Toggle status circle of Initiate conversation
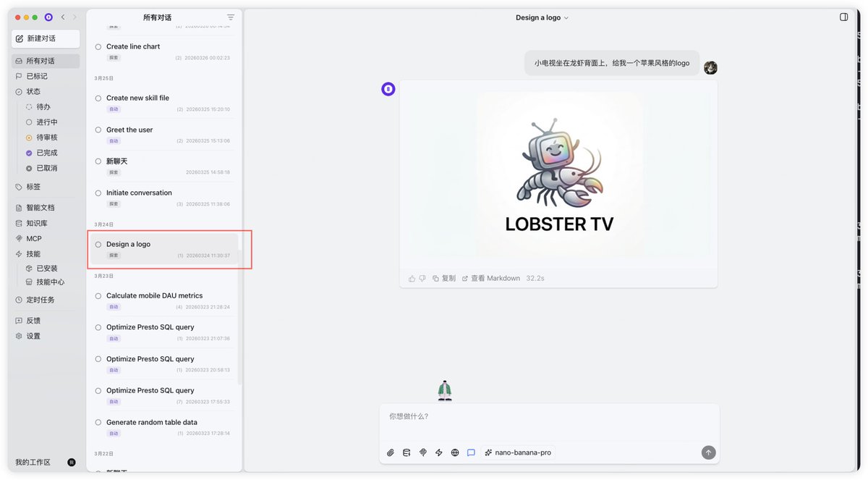Image resolution: width=868 pixels, height=480 pixels. click(98, 193)
